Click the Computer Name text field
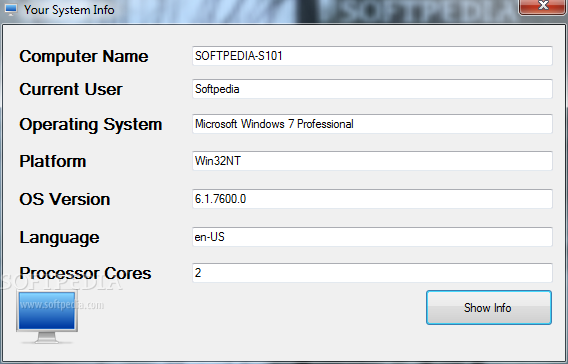 click(x=372, y=56)
